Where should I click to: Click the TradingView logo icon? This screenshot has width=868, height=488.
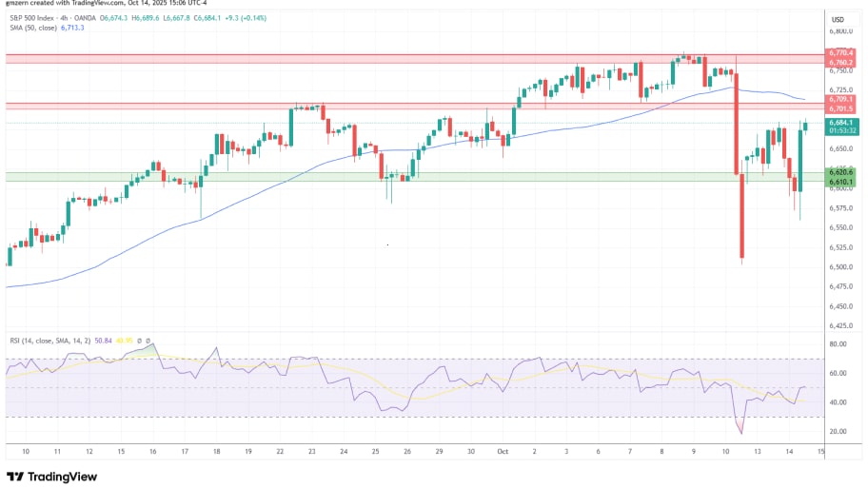tap(16, 477)
